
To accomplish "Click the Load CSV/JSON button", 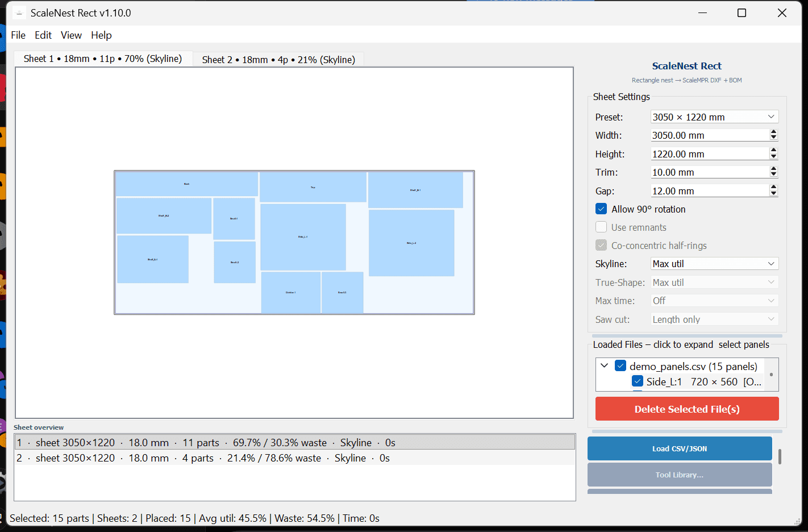I will pos(680,448).
